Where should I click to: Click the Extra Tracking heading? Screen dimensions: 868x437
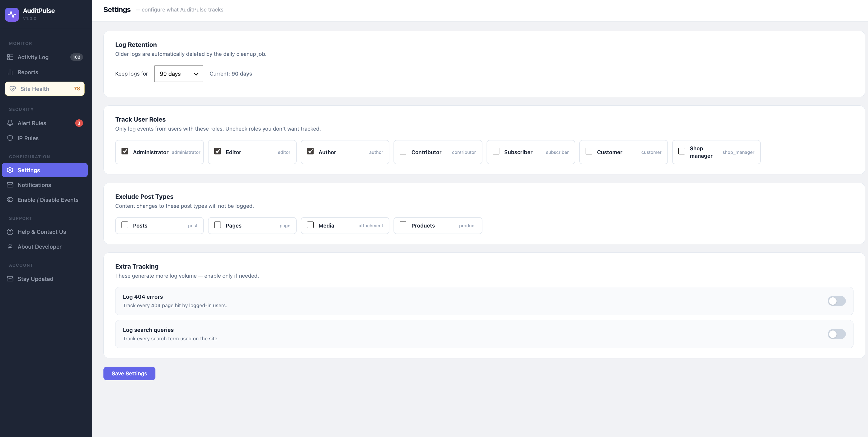(x=137, y=266)
